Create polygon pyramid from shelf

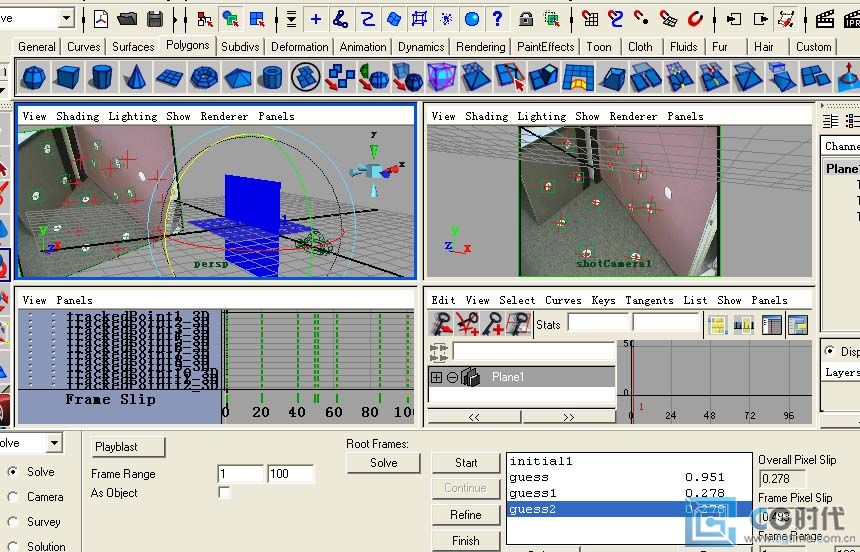coord(238,77)
